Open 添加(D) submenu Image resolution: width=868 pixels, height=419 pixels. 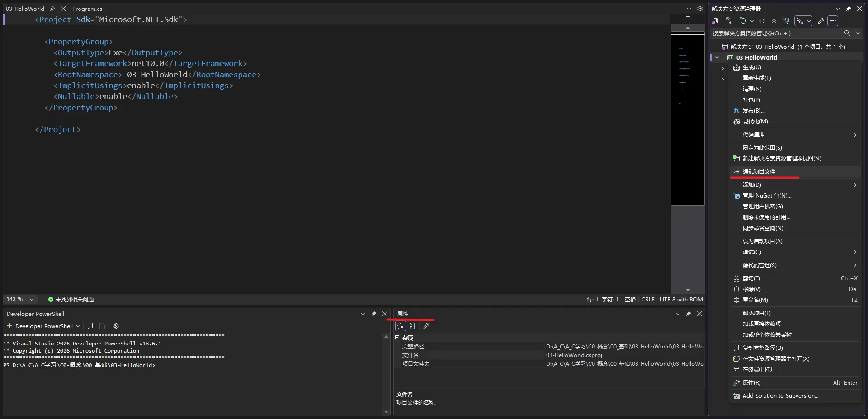[x=795, y=185]
